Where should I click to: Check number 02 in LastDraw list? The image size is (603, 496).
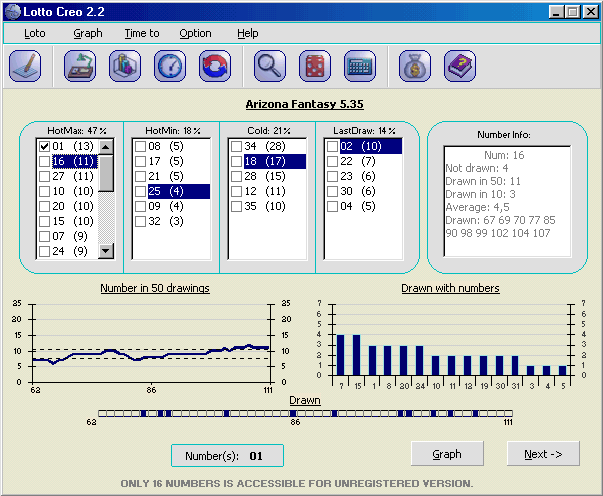click(x=332, y=146)
